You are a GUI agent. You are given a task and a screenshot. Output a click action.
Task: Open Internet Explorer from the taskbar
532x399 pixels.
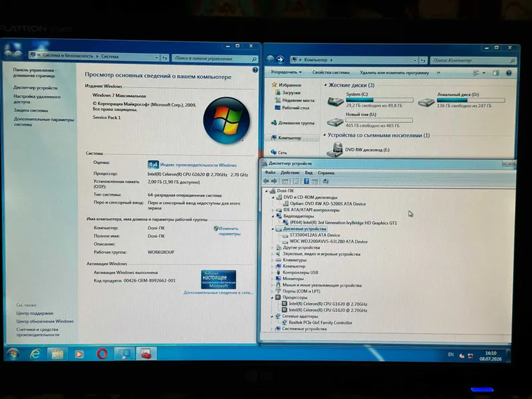[35, 354]
